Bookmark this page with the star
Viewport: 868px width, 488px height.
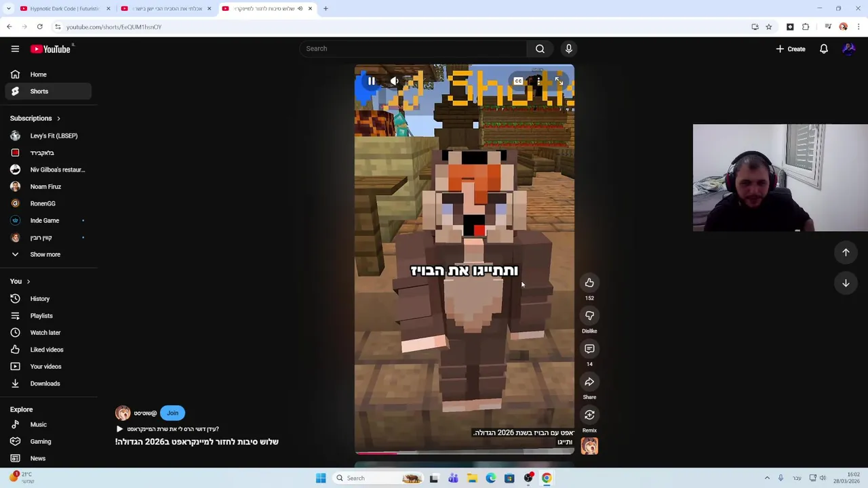click(x=768, y=27)
